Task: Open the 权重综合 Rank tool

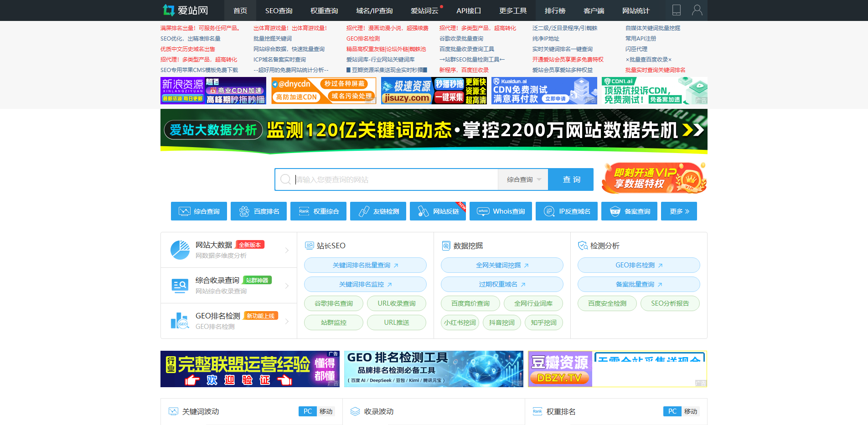Action: [x=318, y=211]
